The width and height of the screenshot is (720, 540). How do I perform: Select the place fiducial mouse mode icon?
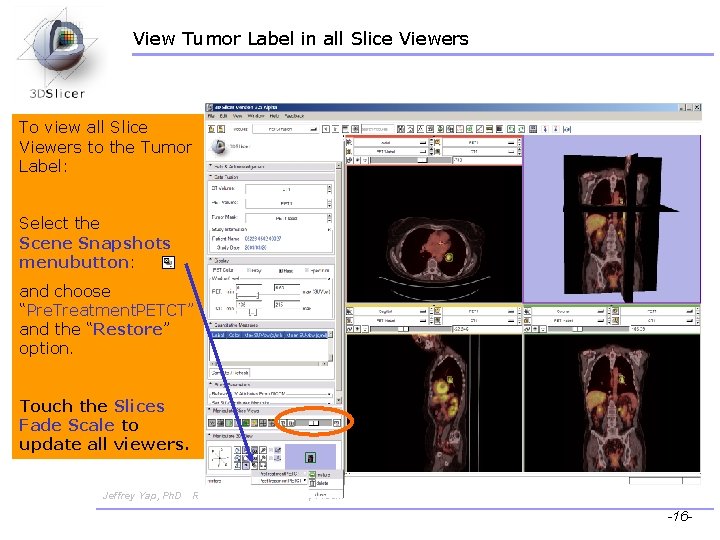(x=556, y=129)
